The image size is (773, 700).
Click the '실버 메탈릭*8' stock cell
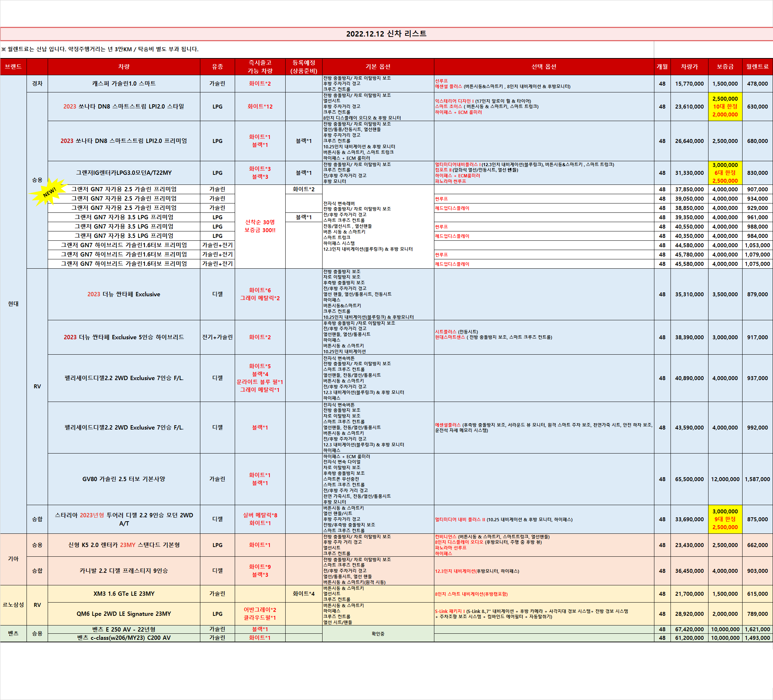(260, 519)
